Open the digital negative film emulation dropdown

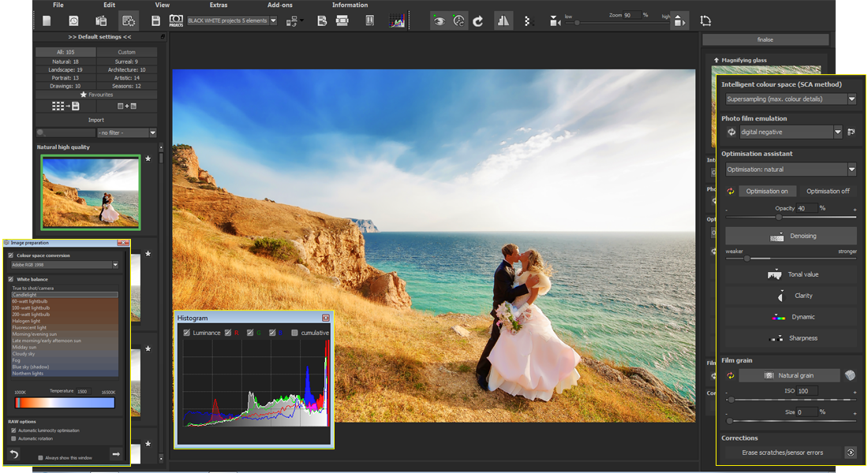(x=836, y=132)
